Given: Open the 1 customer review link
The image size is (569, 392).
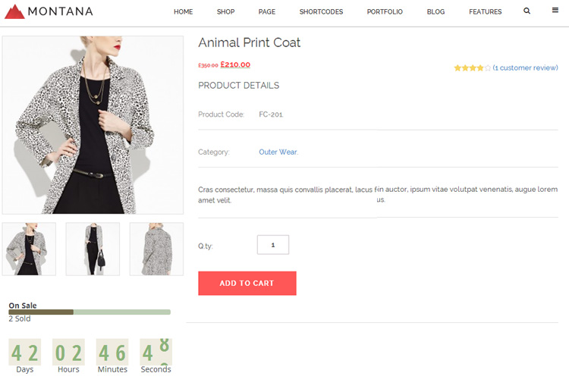Looking at the screenshot, I should [x=525, y=68].
